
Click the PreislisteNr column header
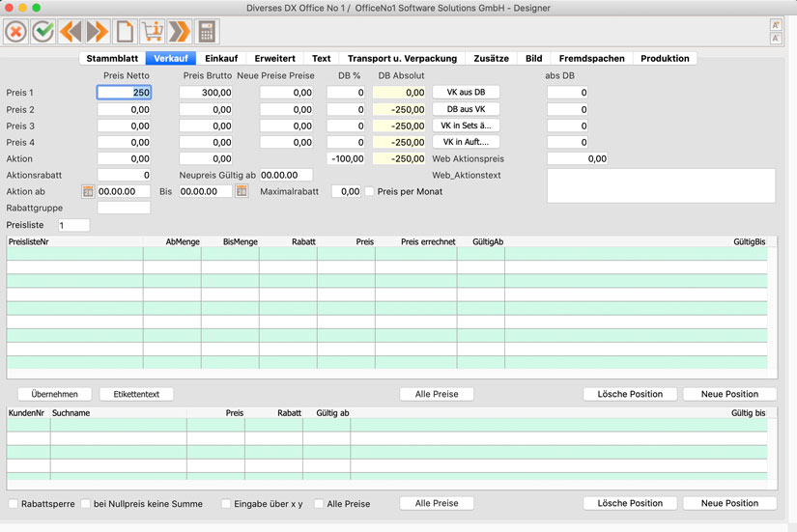click(74, 242)
